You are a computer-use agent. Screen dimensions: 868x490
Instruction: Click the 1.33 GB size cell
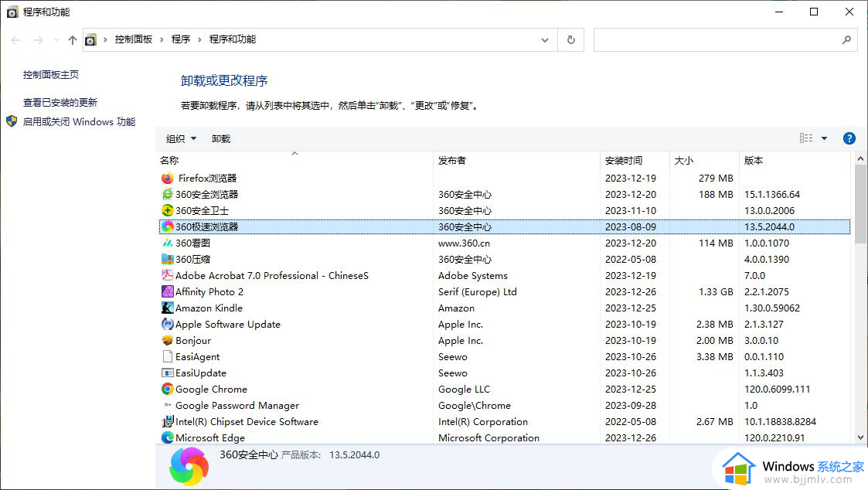tap(716, 292)
